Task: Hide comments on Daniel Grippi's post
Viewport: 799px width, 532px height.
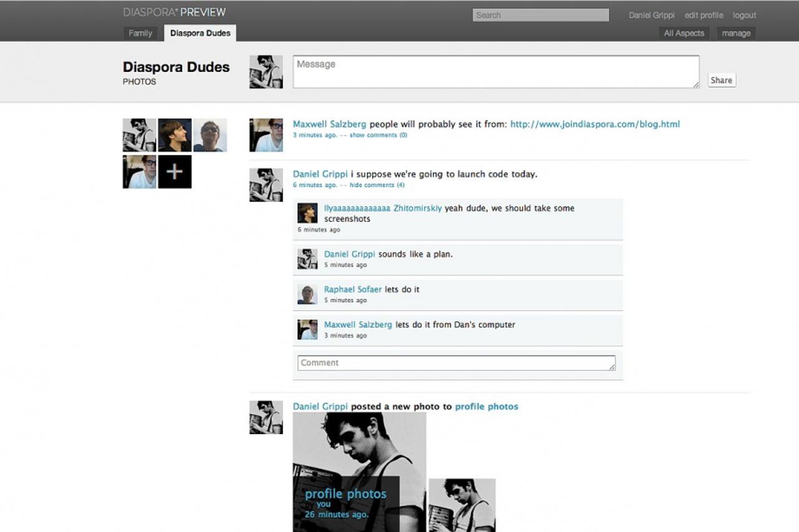Action: click(377, 185)
